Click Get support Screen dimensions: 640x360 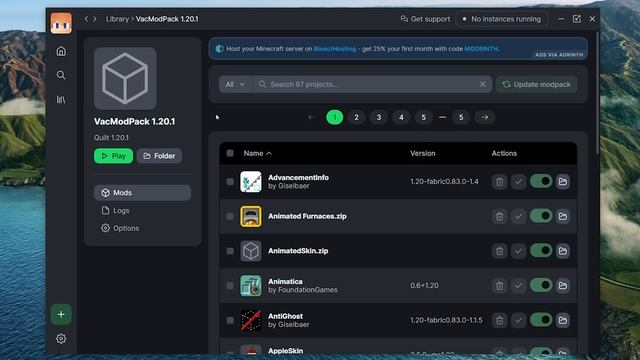pos(425,19)
